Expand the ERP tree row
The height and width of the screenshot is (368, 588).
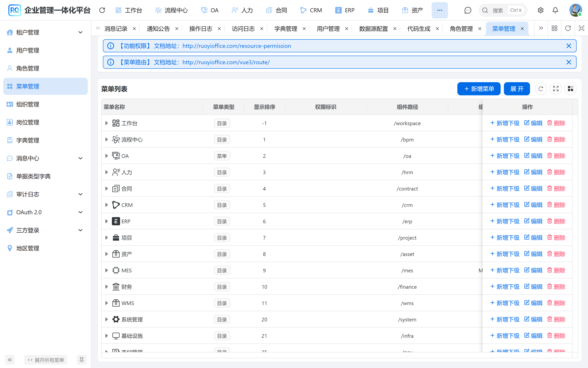[106, 221]
